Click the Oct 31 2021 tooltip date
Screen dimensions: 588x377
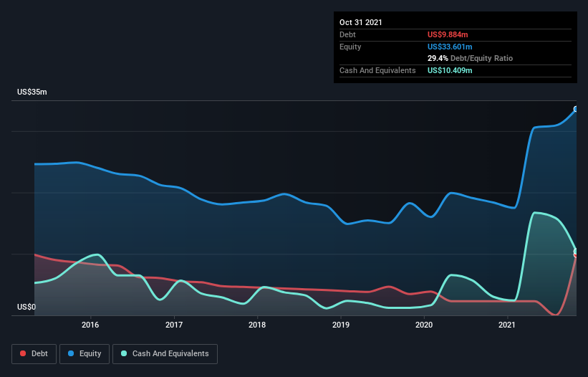(x=361, y=22)
